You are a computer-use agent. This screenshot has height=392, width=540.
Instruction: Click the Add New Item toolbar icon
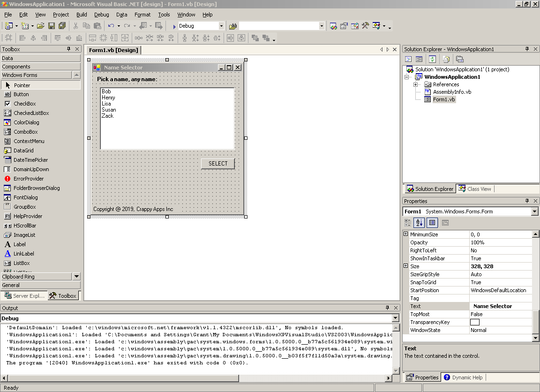tap(25, 26)
